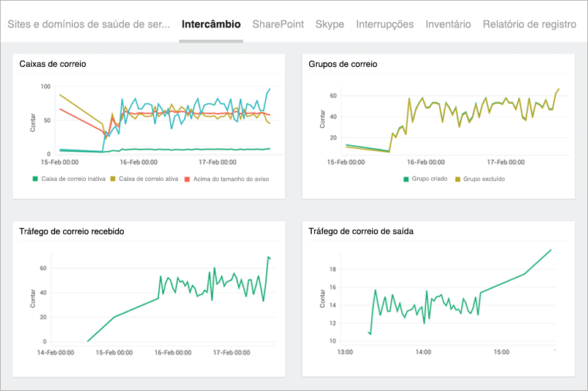
Task: Select the Tráfego de correio recebido heading
Action: 72,231
